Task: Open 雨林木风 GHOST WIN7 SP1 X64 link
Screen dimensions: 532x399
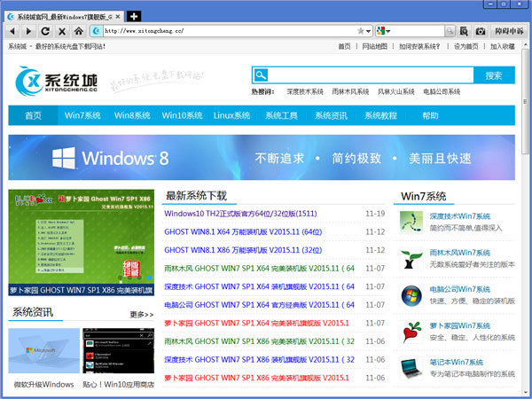Action: point(259,269)
